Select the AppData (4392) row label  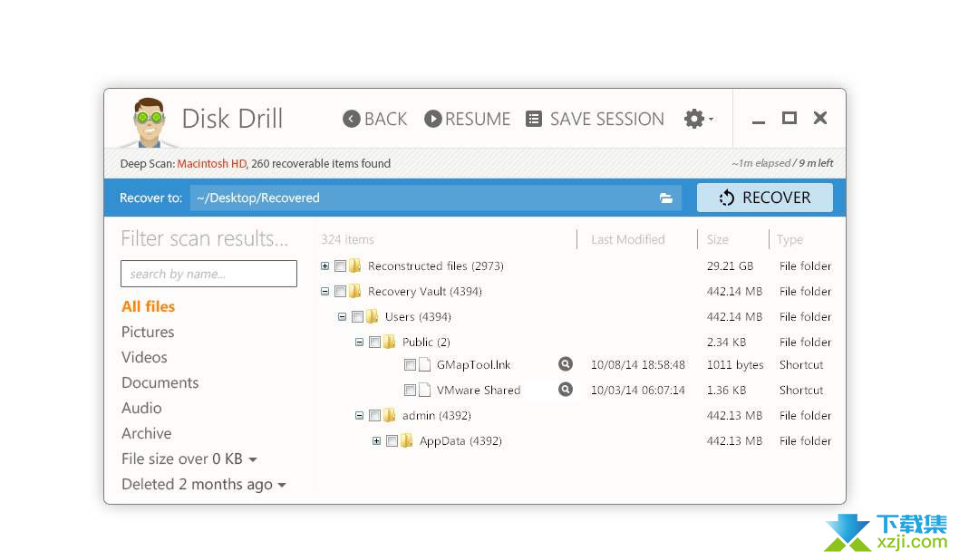point(460,440)
